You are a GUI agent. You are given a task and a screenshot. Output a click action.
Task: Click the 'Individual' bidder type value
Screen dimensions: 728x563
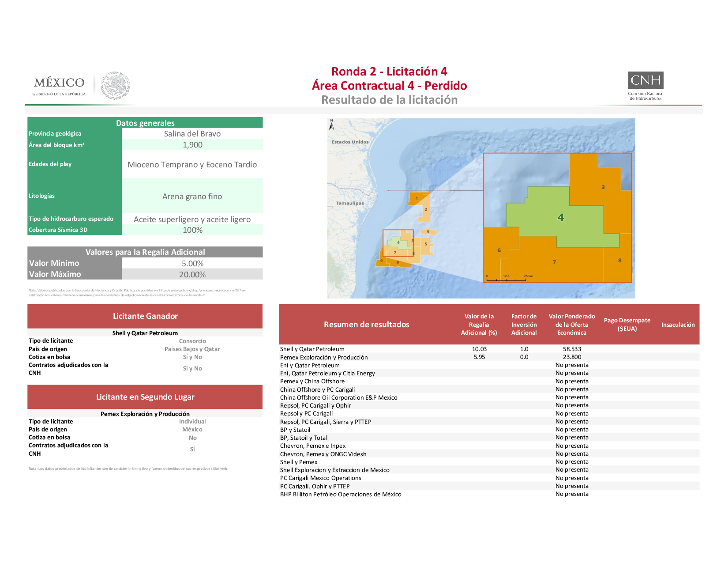point(192,422)
